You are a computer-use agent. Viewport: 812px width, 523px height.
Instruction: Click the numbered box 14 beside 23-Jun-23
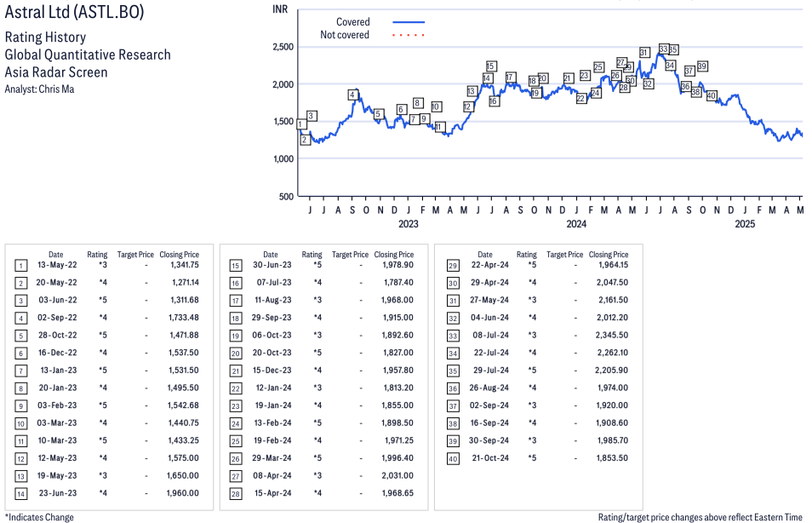pyautogui.click(x=20, y=494)
